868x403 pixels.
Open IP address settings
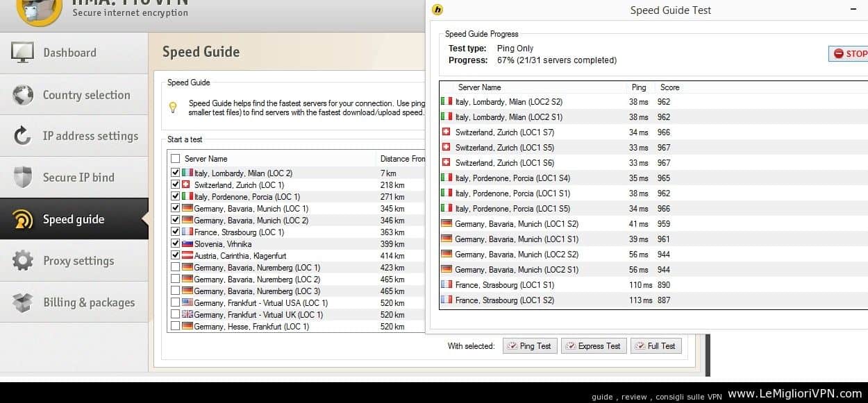(74, 136)
